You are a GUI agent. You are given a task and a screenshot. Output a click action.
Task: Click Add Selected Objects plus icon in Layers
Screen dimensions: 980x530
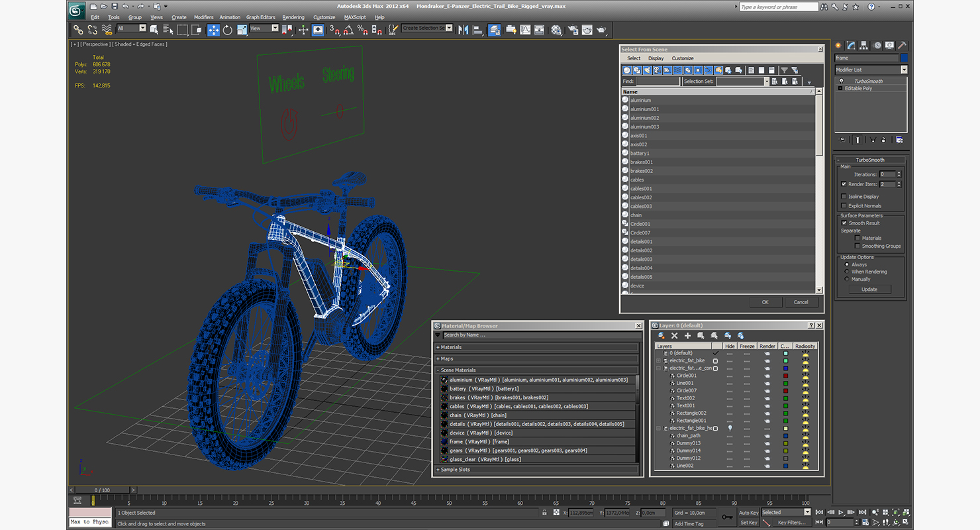[x=687, y=336]
